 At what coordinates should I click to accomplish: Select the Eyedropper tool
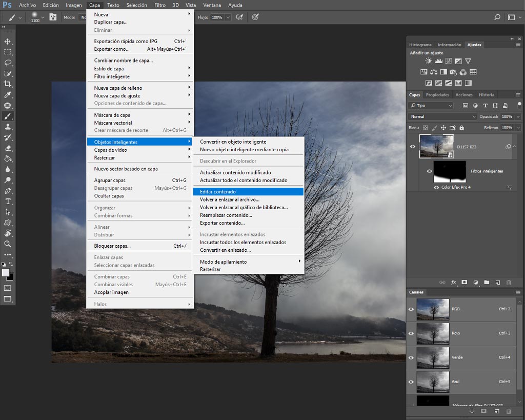[7, 95]
